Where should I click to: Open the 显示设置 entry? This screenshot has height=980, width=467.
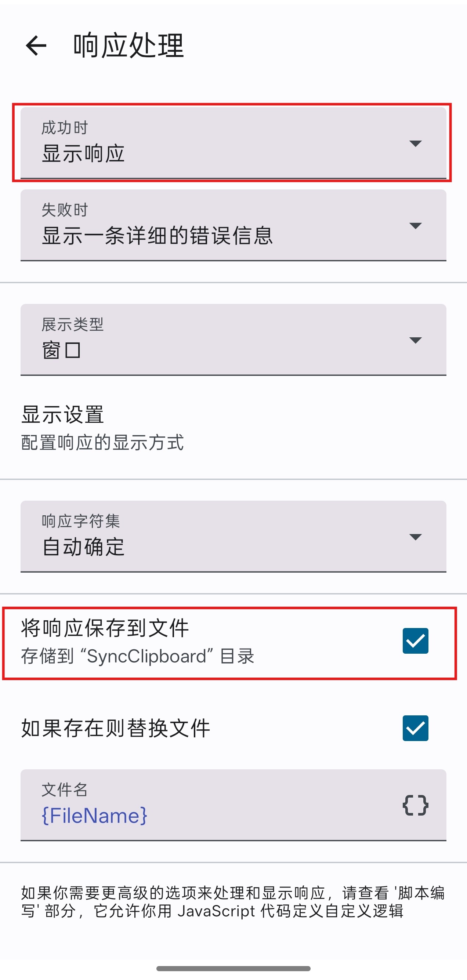pyautogui.click(x=63, y=414)
